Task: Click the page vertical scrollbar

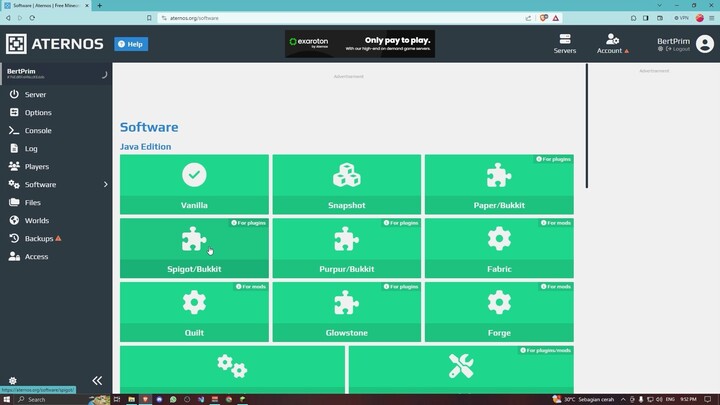Action: coord(587,126)
